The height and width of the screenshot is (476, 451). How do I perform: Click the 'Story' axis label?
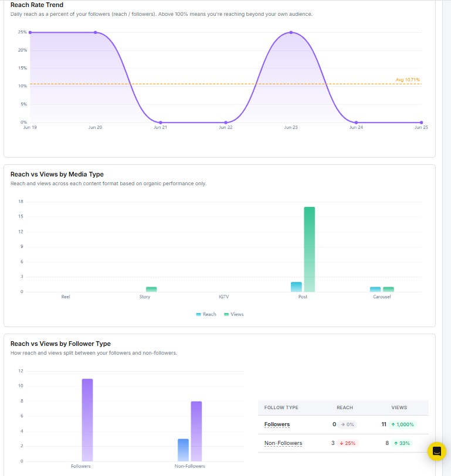coord(145,297)
